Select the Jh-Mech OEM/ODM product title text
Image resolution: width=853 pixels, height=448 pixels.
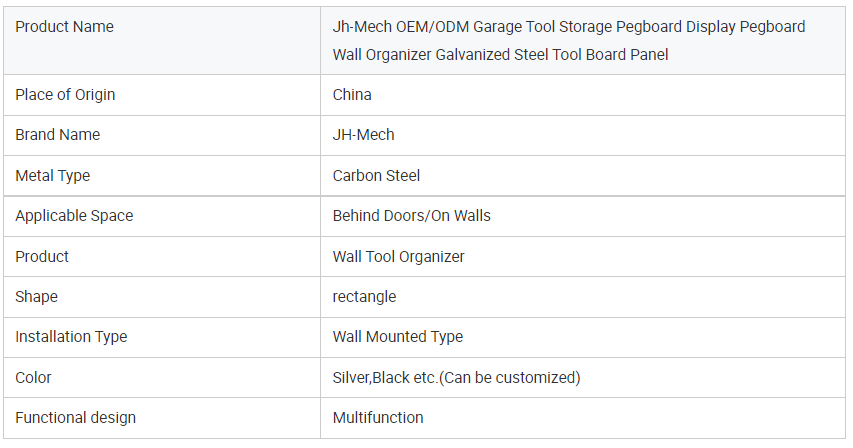[568, 41]
